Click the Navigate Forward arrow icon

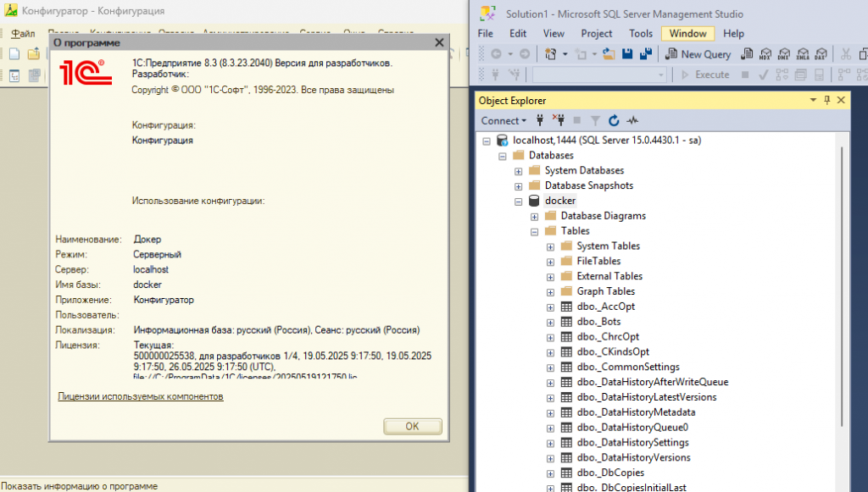524,54
